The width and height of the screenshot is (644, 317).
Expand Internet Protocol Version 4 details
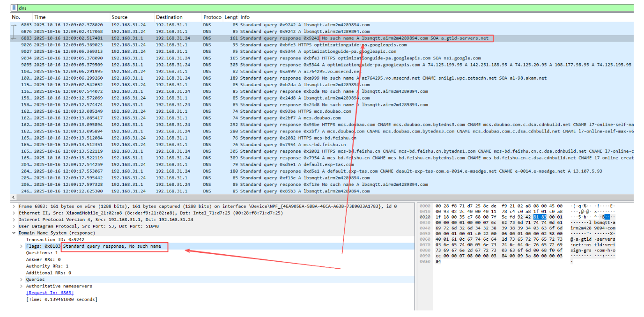[x=14, y=219]
